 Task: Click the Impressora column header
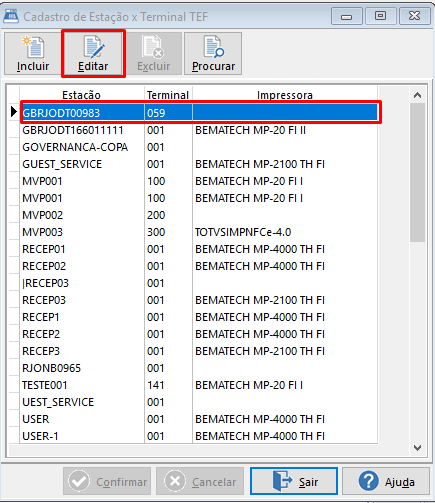point(285,95)
